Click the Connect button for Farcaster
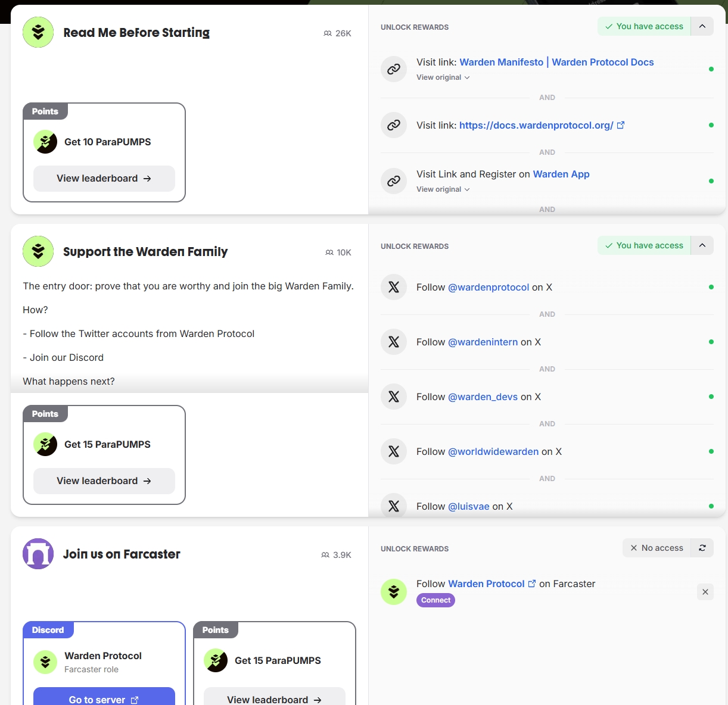Screen dimensions: 728x705 pos(435,600)
